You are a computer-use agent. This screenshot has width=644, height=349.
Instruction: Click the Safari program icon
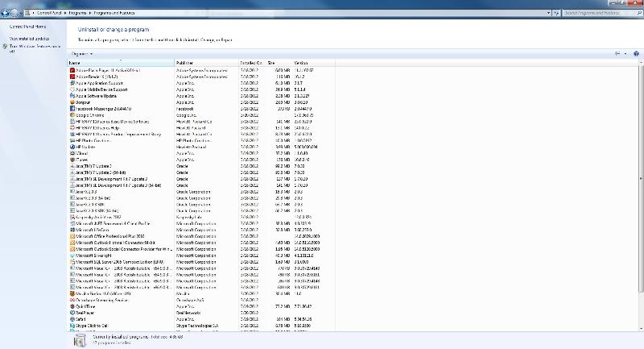click(x=72, y=319)
